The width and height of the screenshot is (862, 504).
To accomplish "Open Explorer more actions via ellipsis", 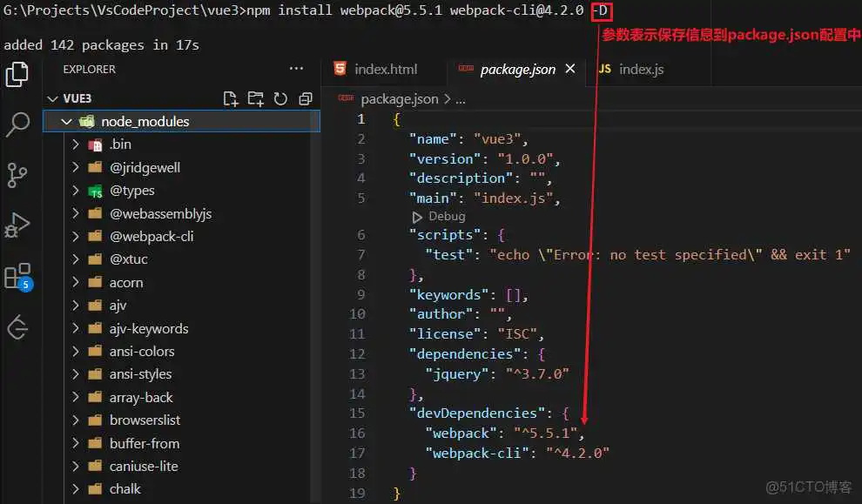I will click(296, 68).
